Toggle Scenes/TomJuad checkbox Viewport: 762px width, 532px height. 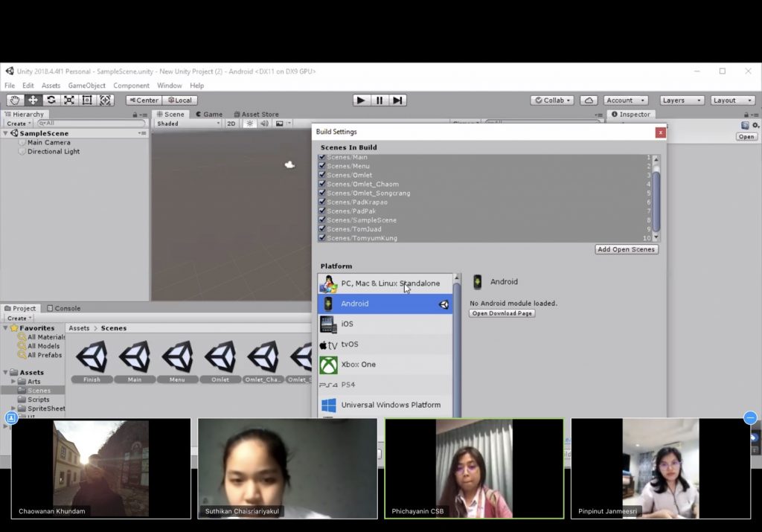point(322,229)
